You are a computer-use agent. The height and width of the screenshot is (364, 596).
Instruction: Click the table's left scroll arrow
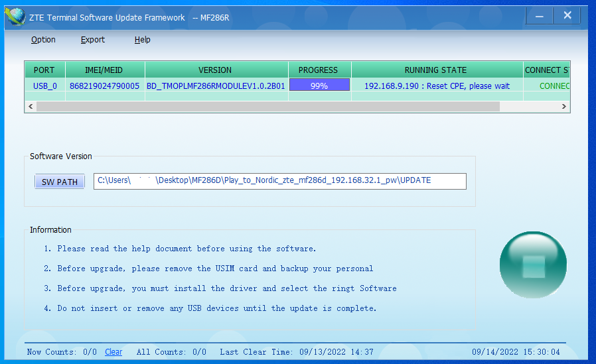(31, 107)
